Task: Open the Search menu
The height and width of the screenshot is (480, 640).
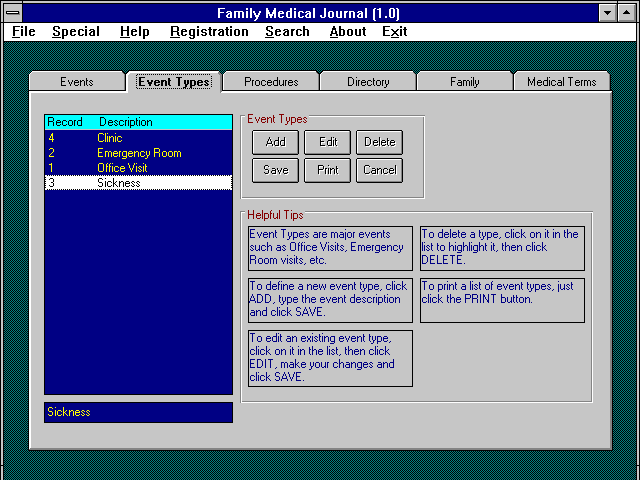Action: pos(287,31)
